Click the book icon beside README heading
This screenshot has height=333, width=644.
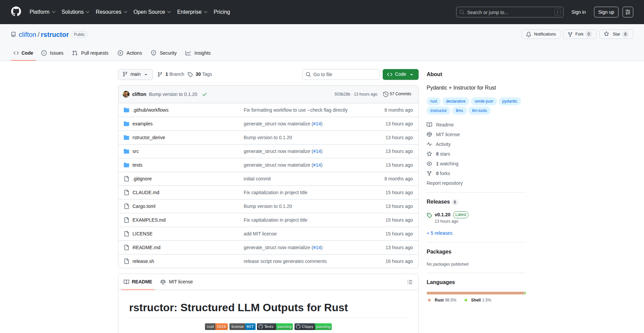click(126, 282)
